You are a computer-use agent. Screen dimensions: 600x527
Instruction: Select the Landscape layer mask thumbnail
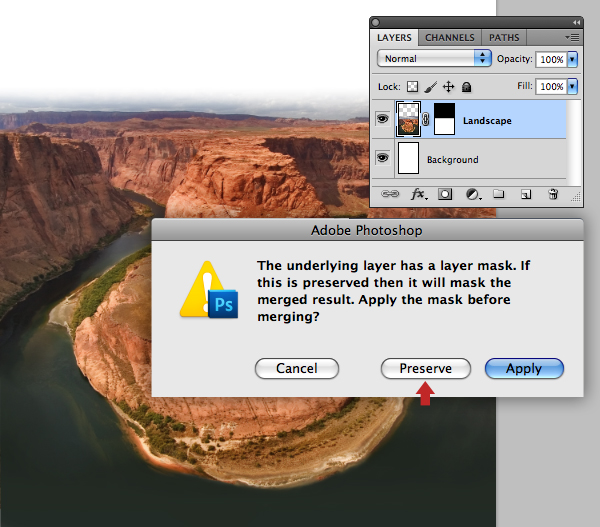tap(444, 119)
